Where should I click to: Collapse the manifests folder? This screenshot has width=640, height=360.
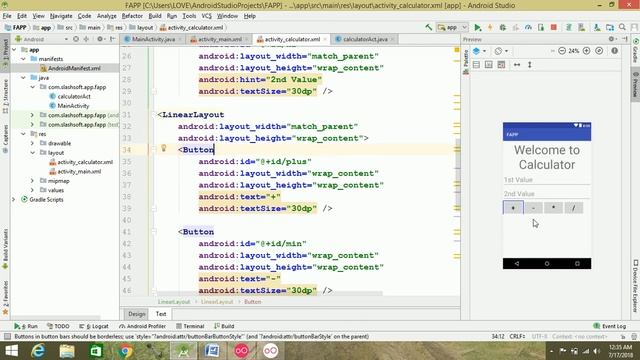tap(23, 59)
